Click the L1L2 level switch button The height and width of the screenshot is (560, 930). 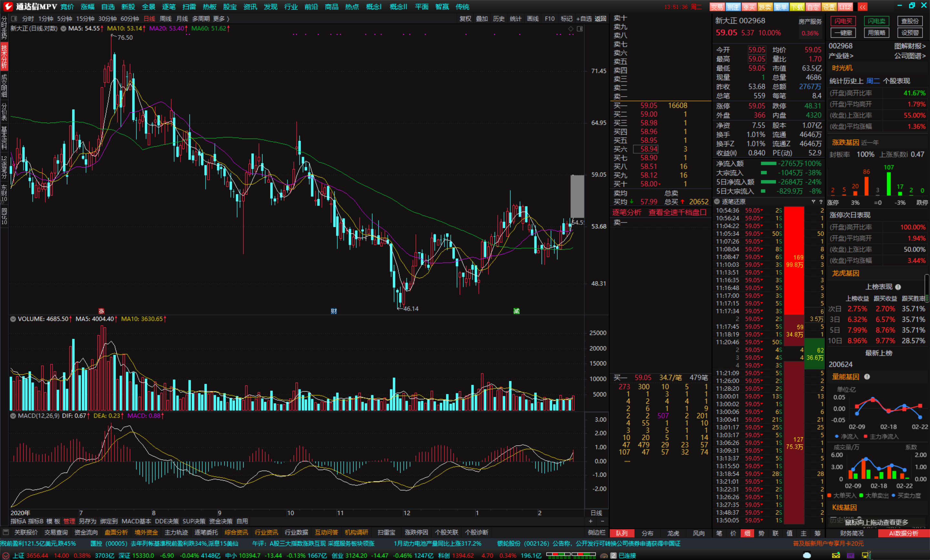coord(845,7)
